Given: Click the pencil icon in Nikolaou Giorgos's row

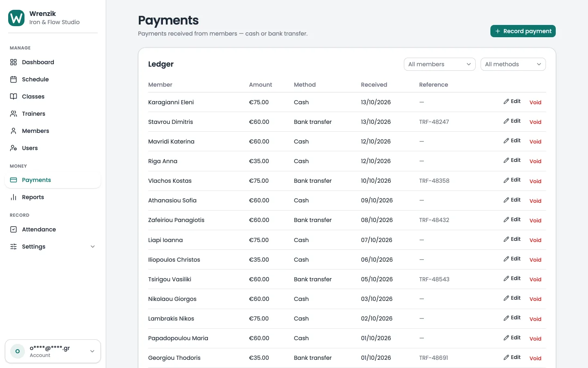Looking at the screenshot, I should 506,298.
